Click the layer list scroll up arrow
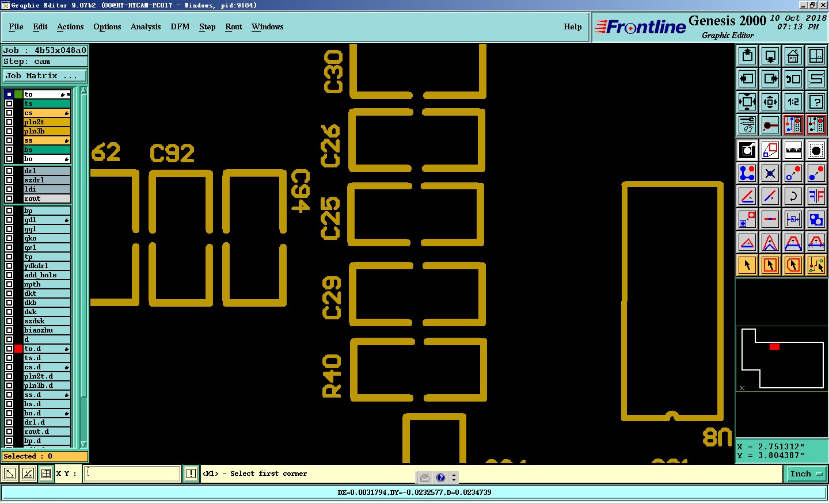829x504 pixels. click(83, 90)
